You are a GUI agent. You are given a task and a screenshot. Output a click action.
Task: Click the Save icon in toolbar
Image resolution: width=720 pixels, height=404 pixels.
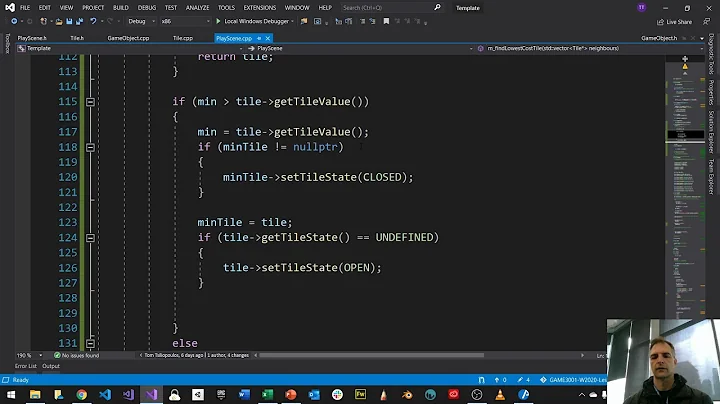point(69,21)
